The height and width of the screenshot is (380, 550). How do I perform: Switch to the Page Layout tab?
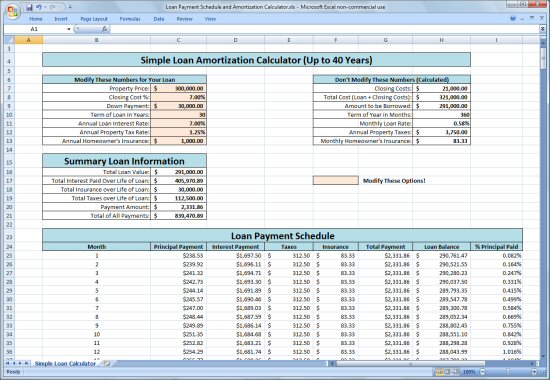coord(94,19)
